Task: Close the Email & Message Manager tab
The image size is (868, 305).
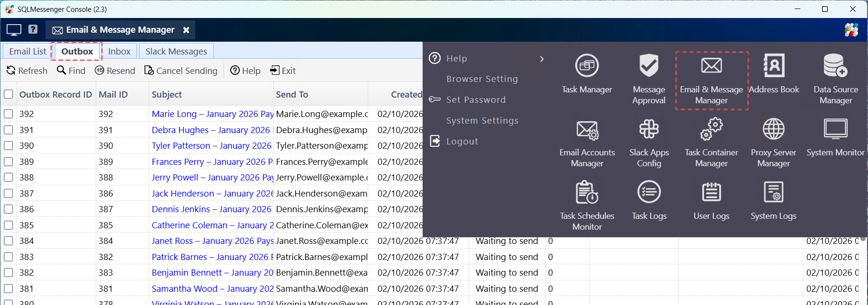Action: pyautogui.click(x=186, y=30)
